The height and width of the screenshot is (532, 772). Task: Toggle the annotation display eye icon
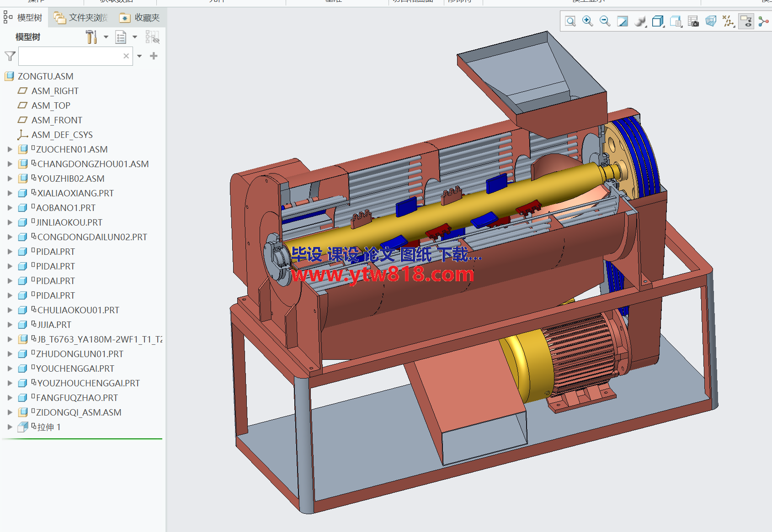click(746, 21)
